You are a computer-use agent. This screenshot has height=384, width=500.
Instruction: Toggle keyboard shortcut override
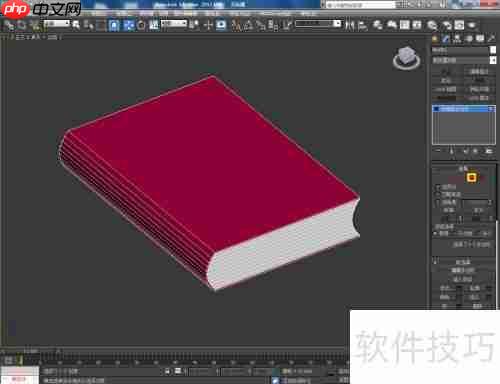click(x=221, y=25)
